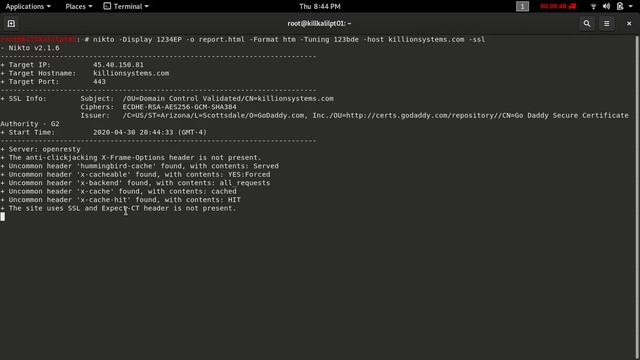Close the terminal window
Screen dimensions: 640x360
(629, 24)
